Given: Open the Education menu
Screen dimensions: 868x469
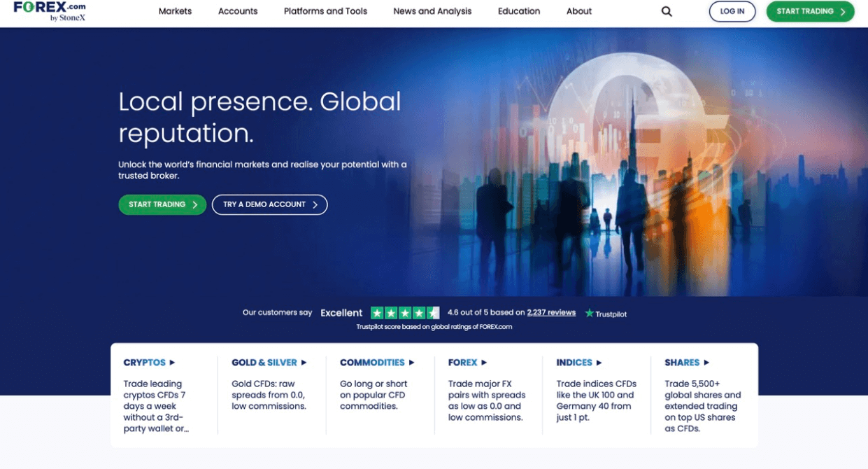Looking at the screenshot, I should point(519,11).
